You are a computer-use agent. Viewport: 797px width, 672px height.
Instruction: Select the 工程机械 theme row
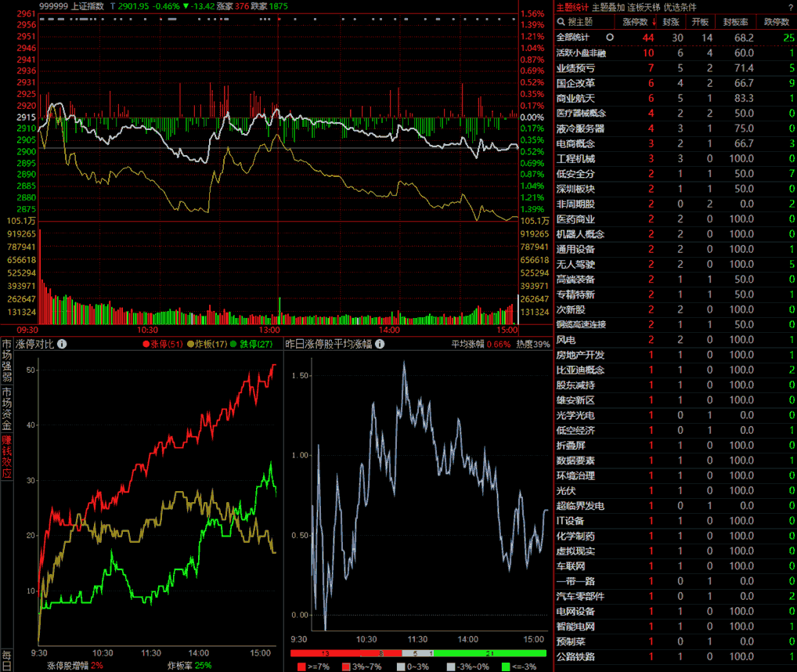coord(676,158)
